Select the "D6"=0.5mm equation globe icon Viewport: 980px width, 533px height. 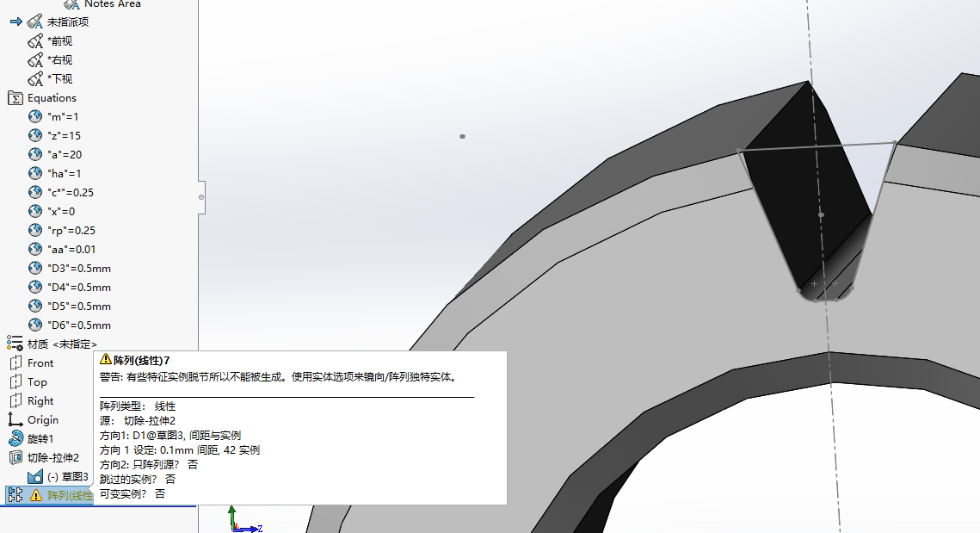pos(35,325)
